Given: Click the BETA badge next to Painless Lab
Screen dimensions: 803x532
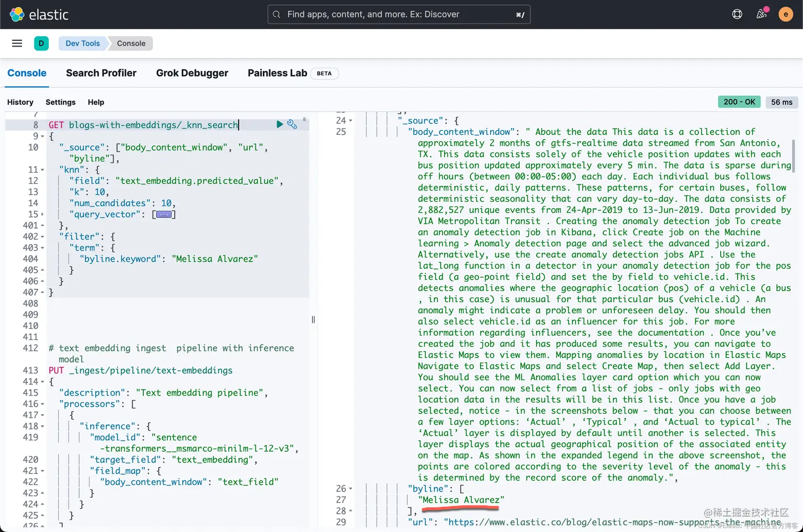Looking at the screenshot, I should [x=324, y=73].
